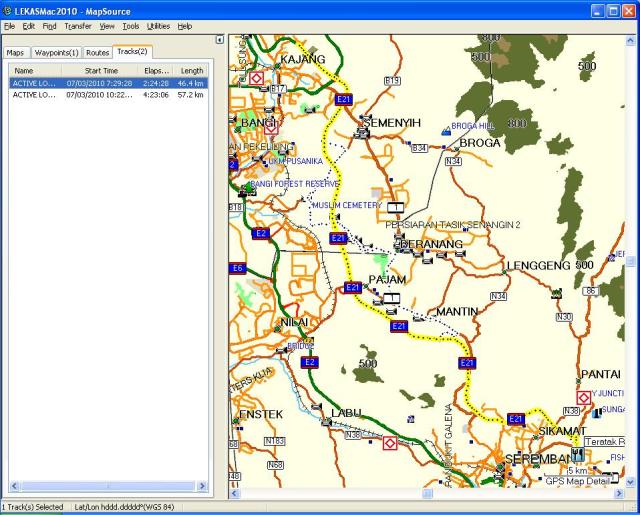This screenshot has width=640, height=515.
Task: Switch to the Routes tab
Action: tap(98, 53)
